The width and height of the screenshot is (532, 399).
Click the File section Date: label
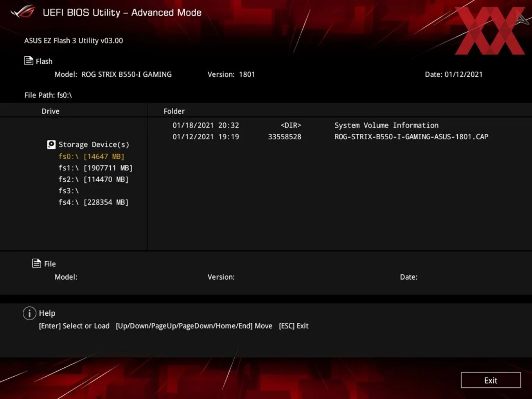408,277
